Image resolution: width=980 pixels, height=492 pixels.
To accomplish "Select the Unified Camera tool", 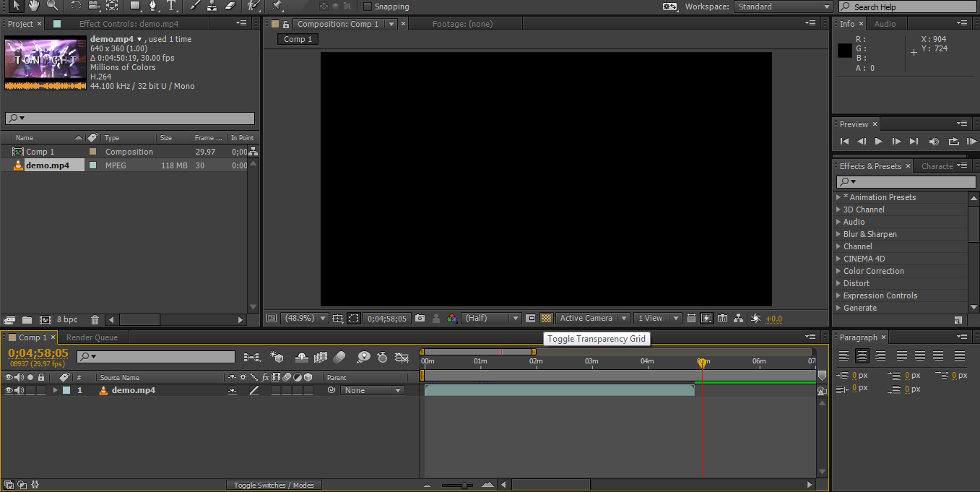I will pyautogui.click(x=94, y=6).
